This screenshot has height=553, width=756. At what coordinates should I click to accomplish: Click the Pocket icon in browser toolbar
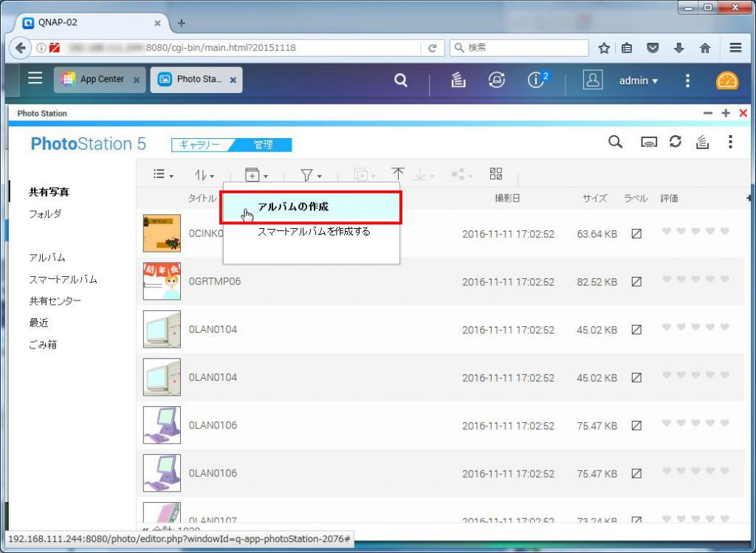click(653, 48)
